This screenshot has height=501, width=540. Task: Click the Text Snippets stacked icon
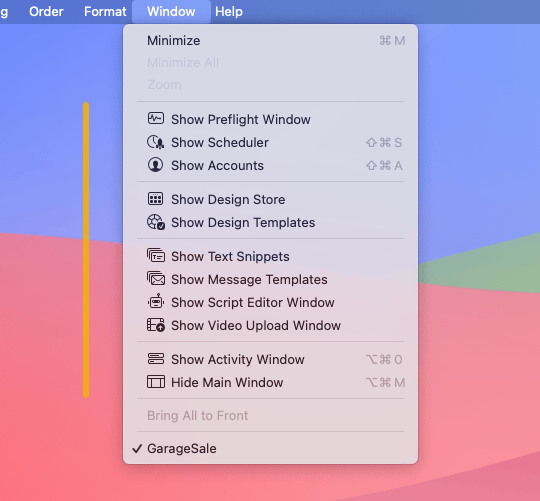[x=156, y=256]
